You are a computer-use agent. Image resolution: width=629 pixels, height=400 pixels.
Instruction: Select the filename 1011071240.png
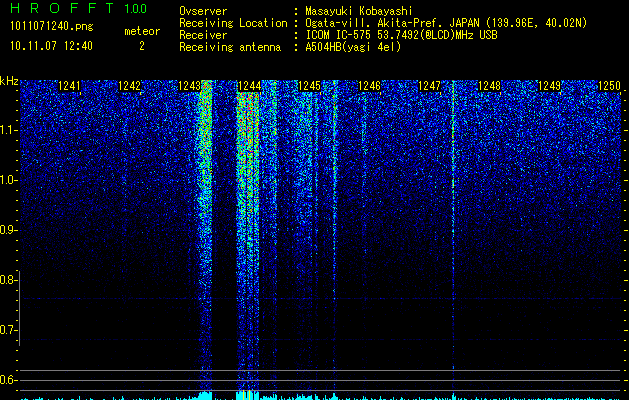point(52,27)
